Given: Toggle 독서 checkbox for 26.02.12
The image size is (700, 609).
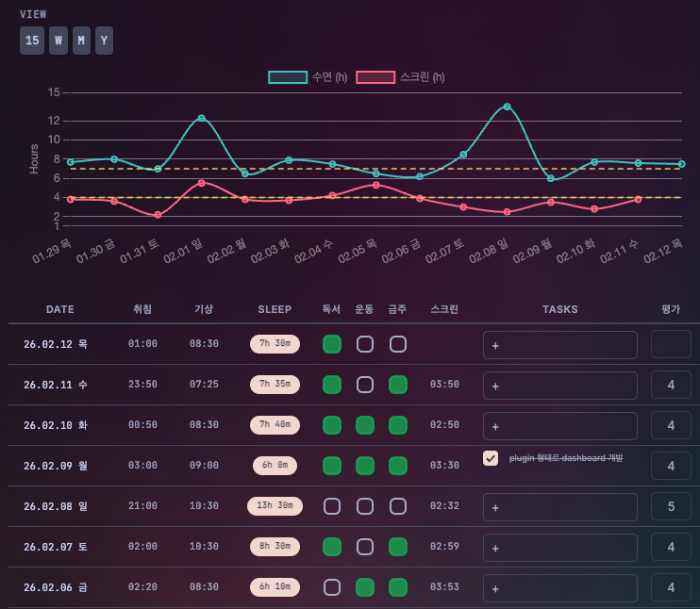Looking at the screenshot, I should click(332, 344).
